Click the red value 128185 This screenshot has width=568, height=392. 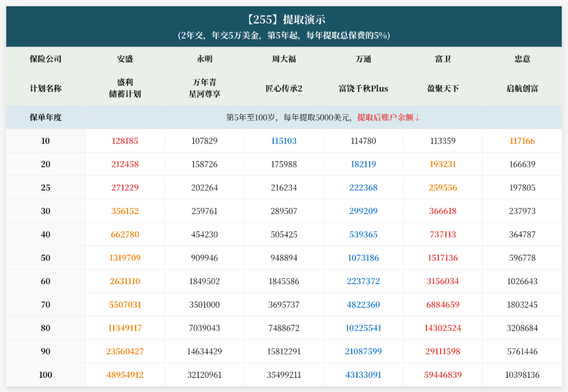click(125, 141)
